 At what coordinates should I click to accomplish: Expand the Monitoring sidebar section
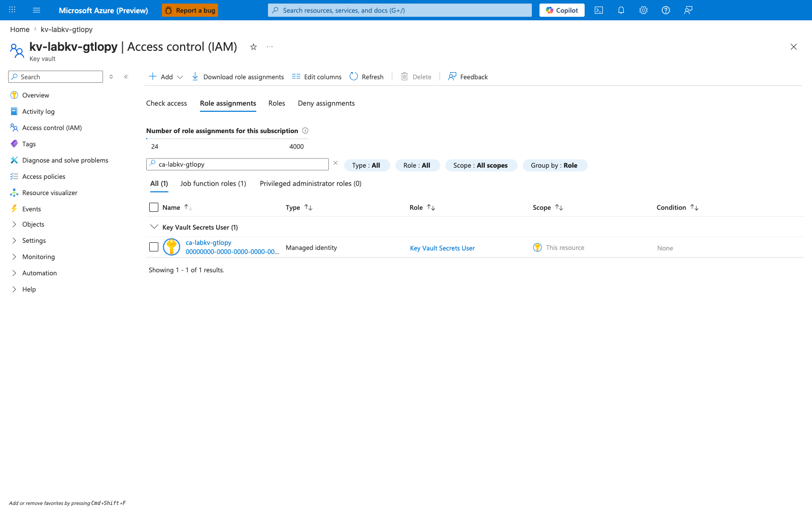[x=14, y=257]
